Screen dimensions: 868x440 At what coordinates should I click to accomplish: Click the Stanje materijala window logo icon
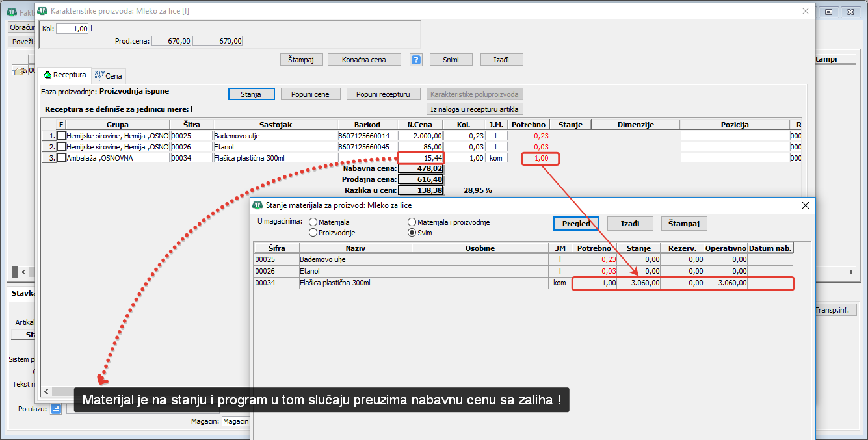258,205
